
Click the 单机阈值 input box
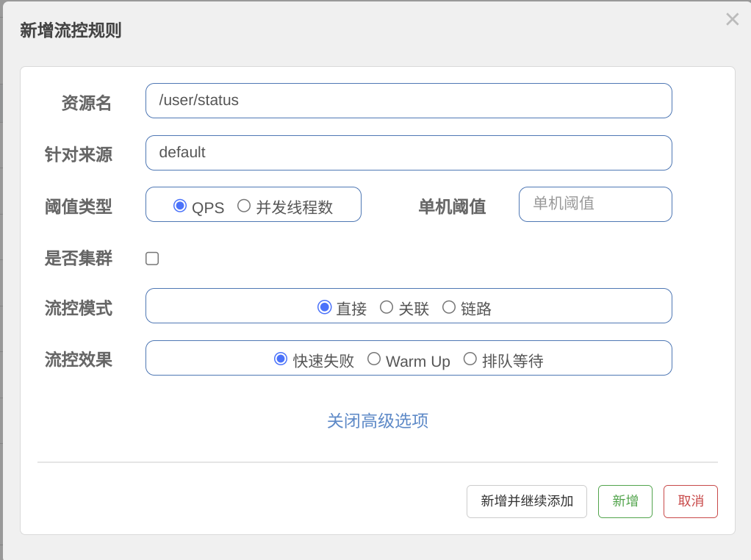pyautogui.click(x=595, y=204)
